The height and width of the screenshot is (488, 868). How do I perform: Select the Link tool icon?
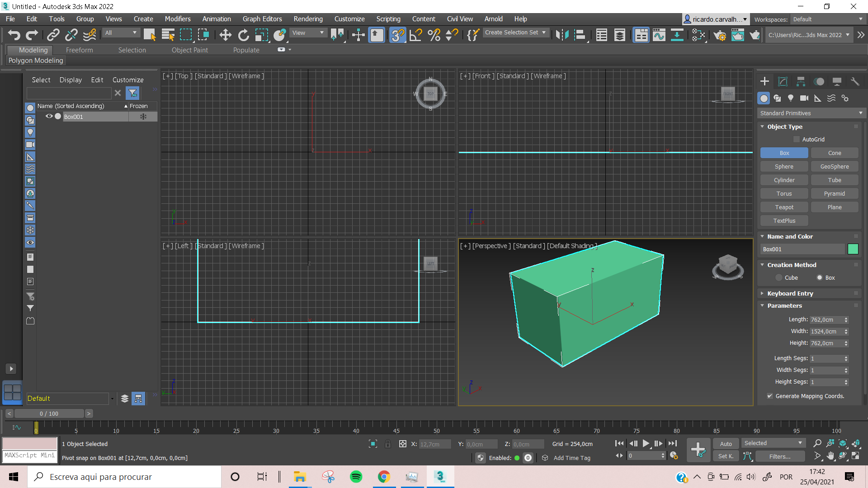(53, 35)
